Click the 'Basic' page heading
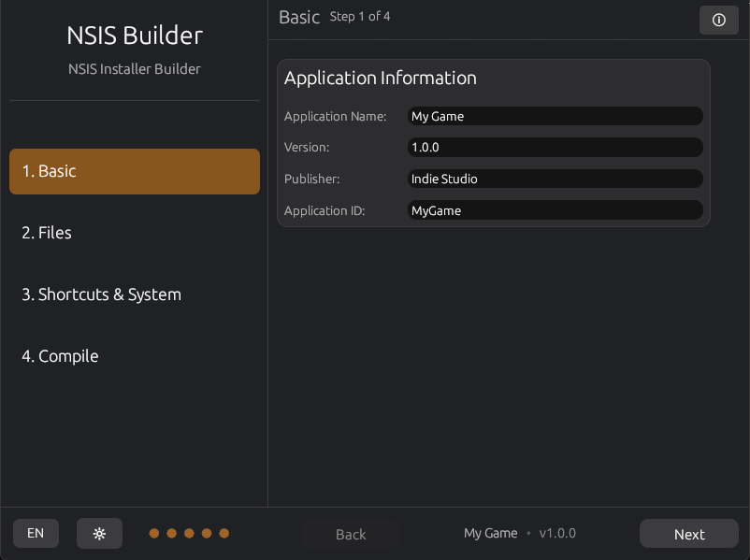 click(299, 17)
